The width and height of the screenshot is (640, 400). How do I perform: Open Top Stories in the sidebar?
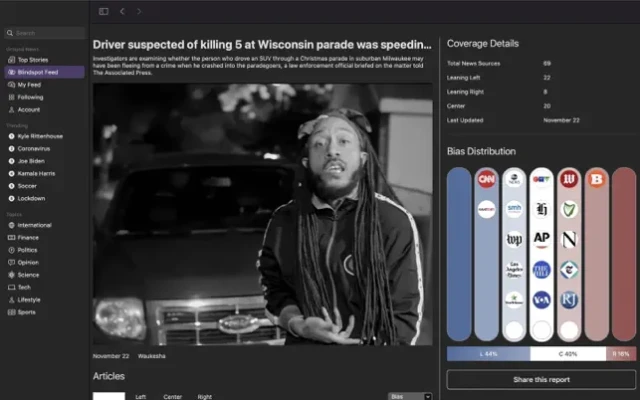coord(32,60)
